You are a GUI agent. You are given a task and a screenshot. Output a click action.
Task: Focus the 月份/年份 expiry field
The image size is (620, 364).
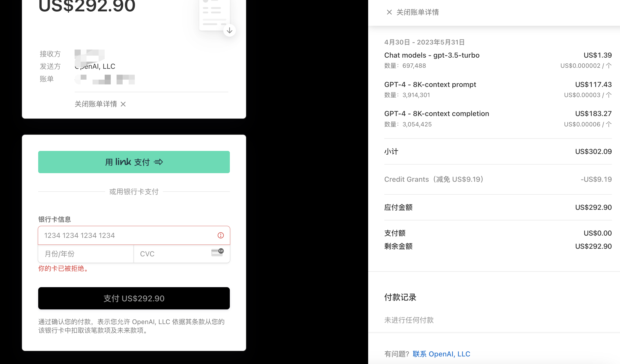click(85, 254)
